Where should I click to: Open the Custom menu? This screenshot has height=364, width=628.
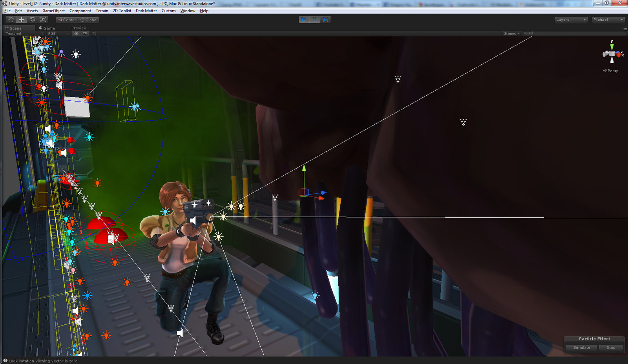(x=168, y=11)
